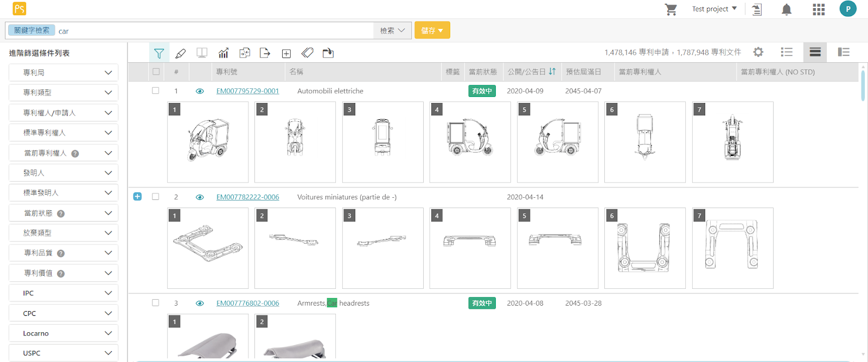Click help icon next to 當前狀態
This screenshot has width=868, height=362.
click(61, 214)
